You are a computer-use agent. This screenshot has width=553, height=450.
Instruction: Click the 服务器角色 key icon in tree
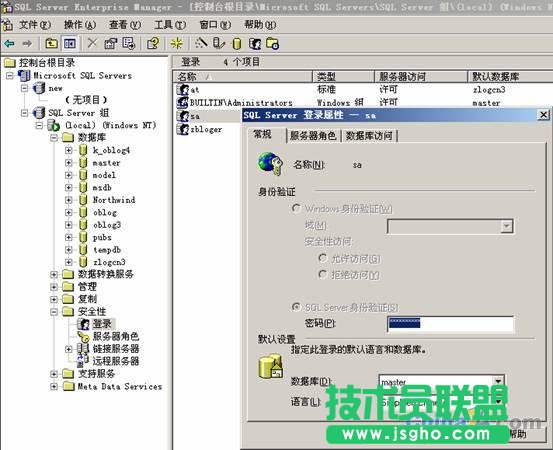84,336
